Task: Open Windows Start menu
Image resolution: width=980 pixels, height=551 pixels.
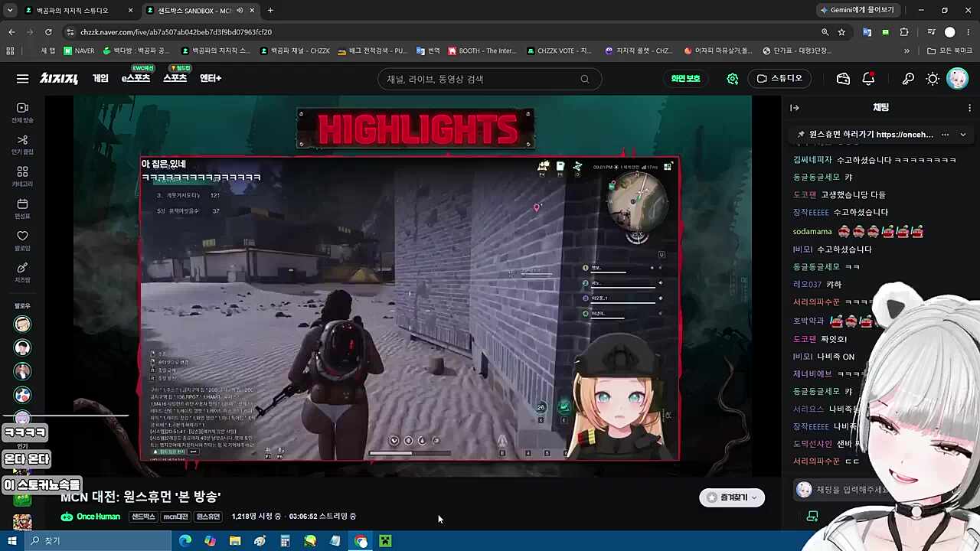Action: (x=11, y=541)
